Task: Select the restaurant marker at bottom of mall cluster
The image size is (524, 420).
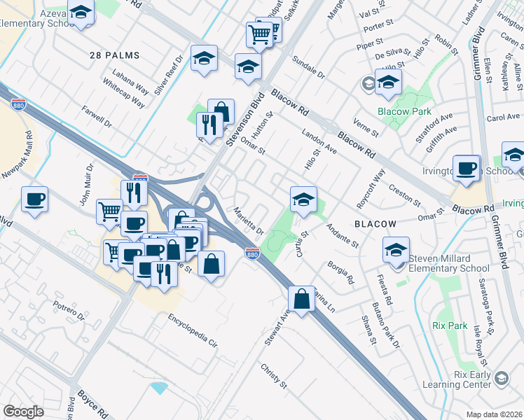Action: (164, 275)
